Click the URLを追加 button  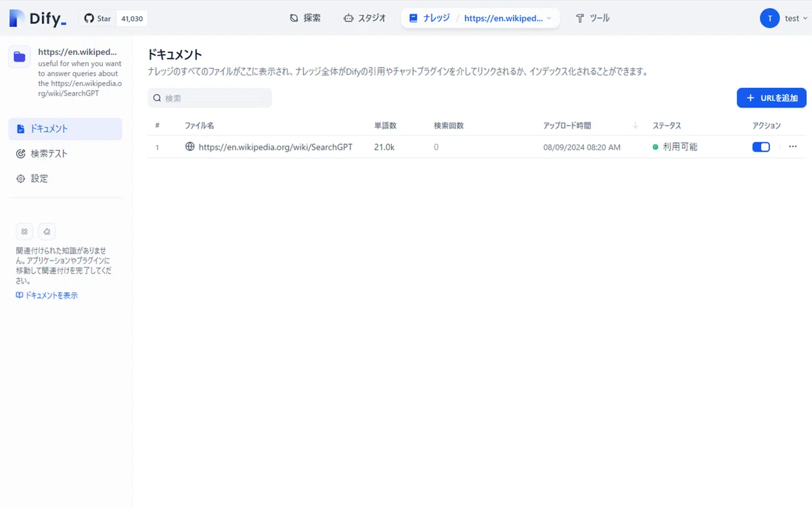coord(771,98)
